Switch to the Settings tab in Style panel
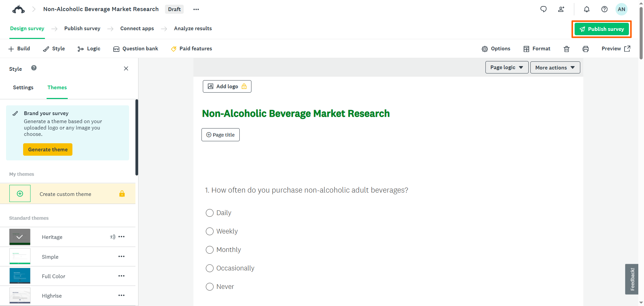This screenshot has width=644, height=306. (23, 88)
